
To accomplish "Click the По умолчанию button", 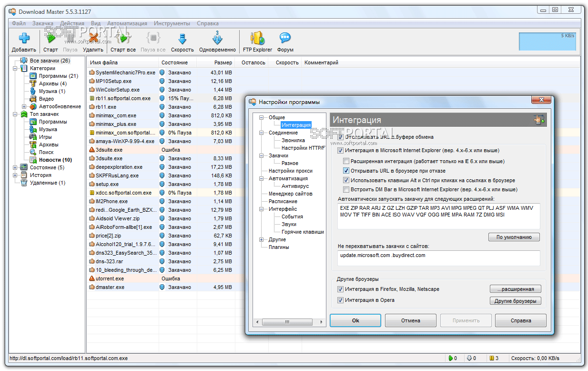I will point(514,237).
